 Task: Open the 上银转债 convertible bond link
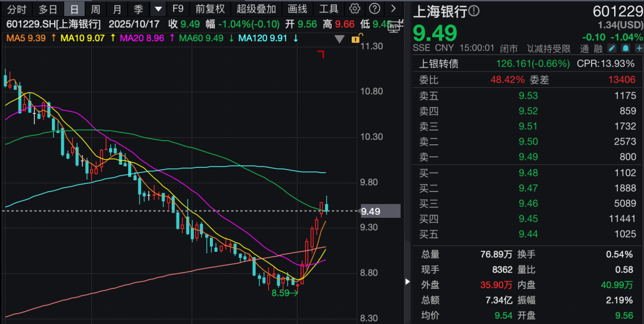(x=439, y=64)
